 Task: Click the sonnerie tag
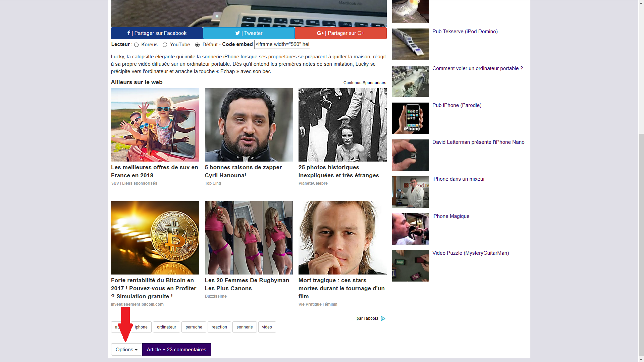(245, 327)
